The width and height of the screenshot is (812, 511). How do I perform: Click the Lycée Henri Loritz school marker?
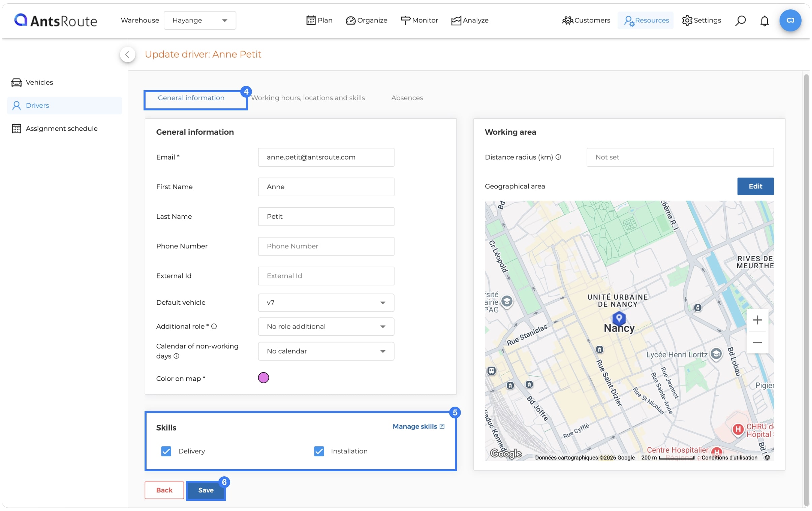click(716, 354)
